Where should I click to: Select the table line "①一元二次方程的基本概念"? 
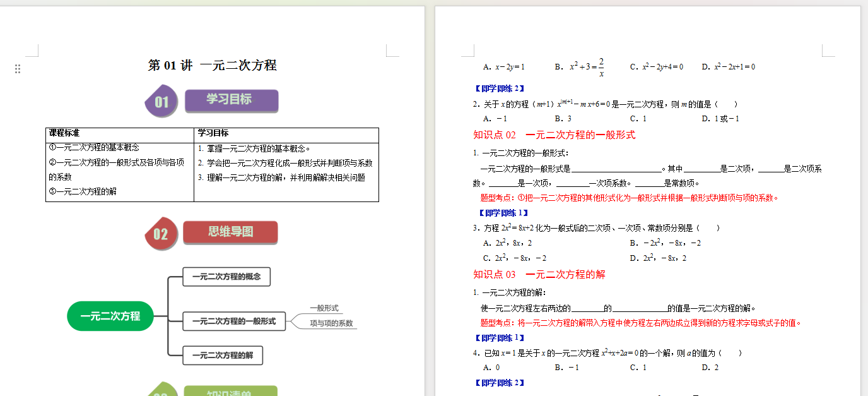[x=94, y=148]
